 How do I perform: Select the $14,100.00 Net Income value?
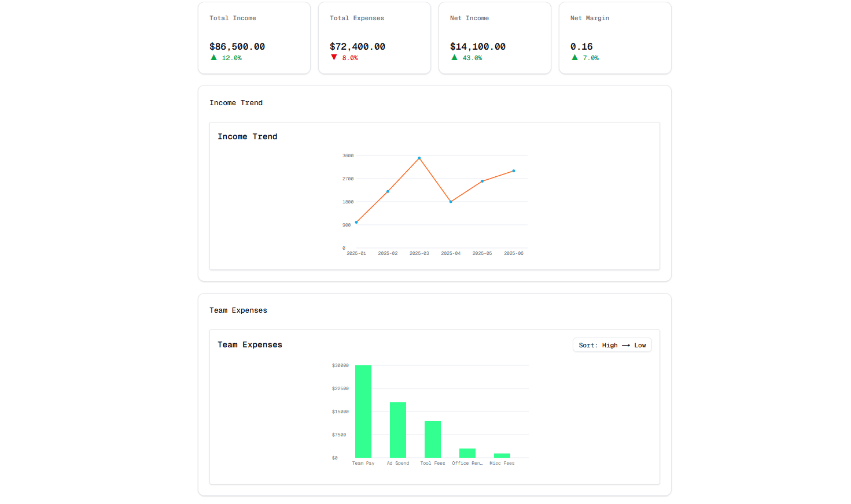point(478,47)
